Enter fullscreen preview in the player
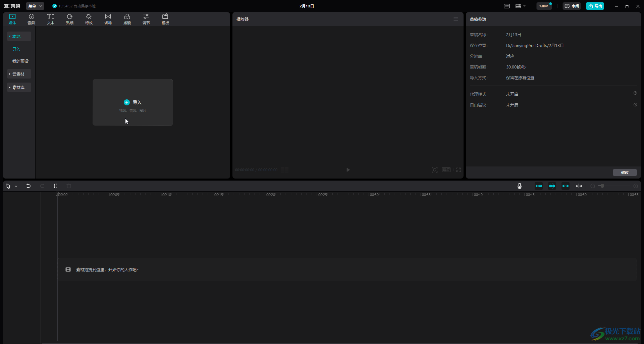 pos(459,170)
